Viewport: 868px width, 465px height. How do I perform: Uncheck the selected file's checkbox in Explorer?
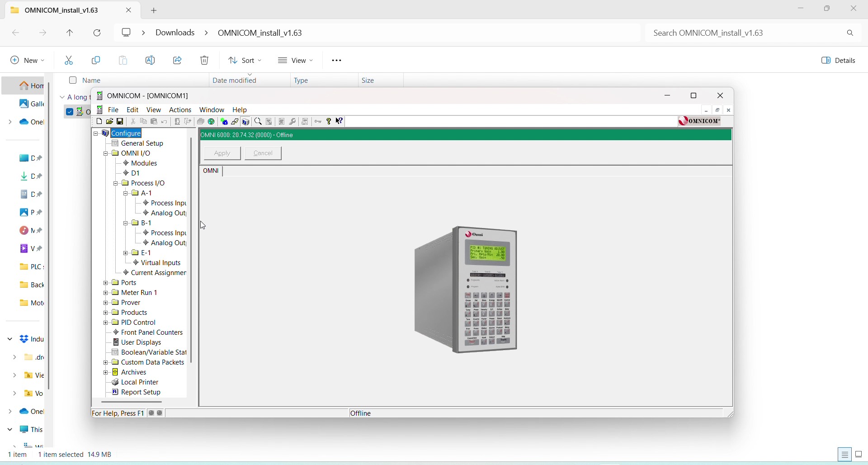coord(69,112)
